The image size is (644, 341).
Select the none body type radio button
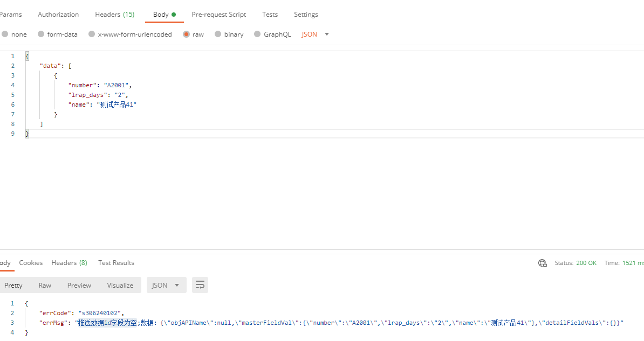pos(5,34)
